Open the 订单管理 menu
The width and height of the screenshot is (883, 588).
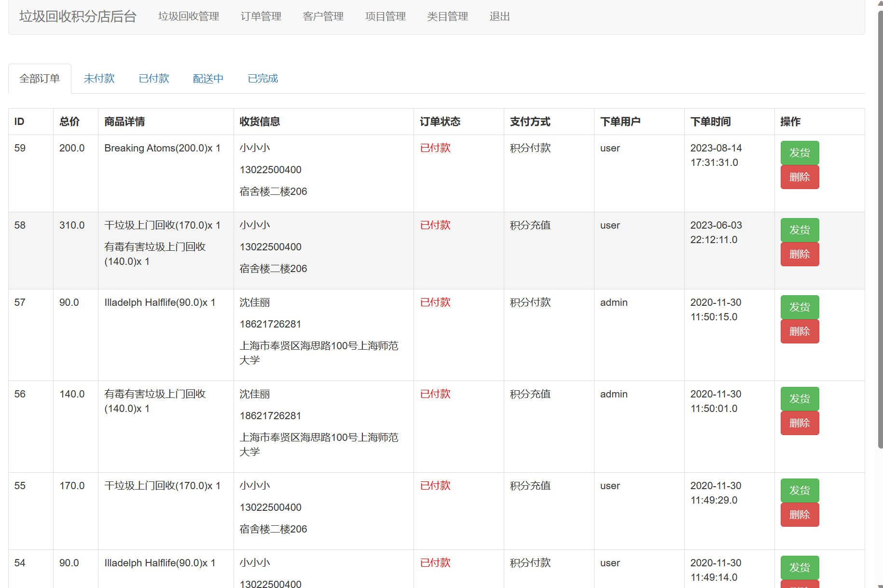[x=261, y=16]
